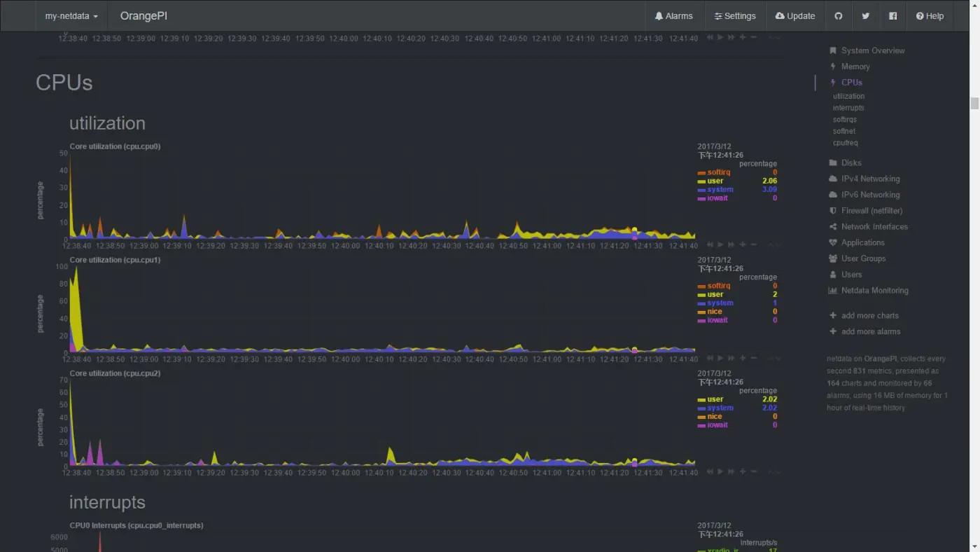Image resolution: width=980 pixels, height=552 pixels.
Task: Reset the cpu1 chart to auto-play
Action: click(720, 358)
